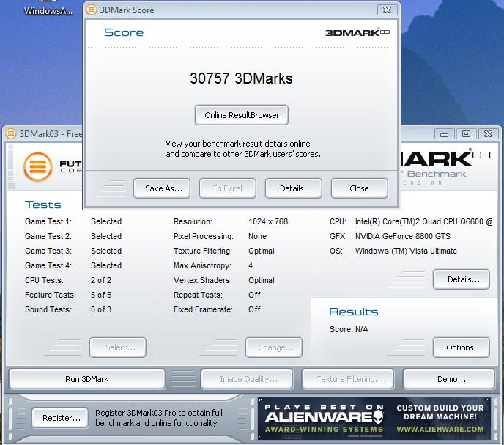Open Options... under Results
Viewport: 504px width, 445px height.
click(x=462, y=347)
